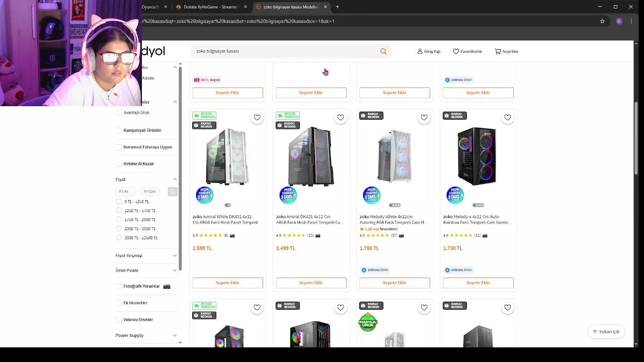644x362 pixels.
Task: Select the zoko bilgisayar kasası tab
Action: [x=291, y=7]
